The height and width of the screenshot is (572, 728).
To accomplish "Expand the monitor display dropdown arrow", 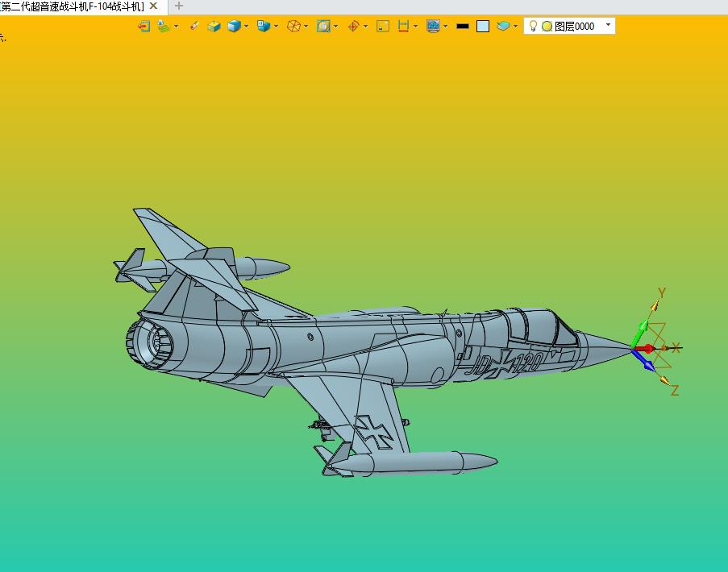I will point(446,27).
